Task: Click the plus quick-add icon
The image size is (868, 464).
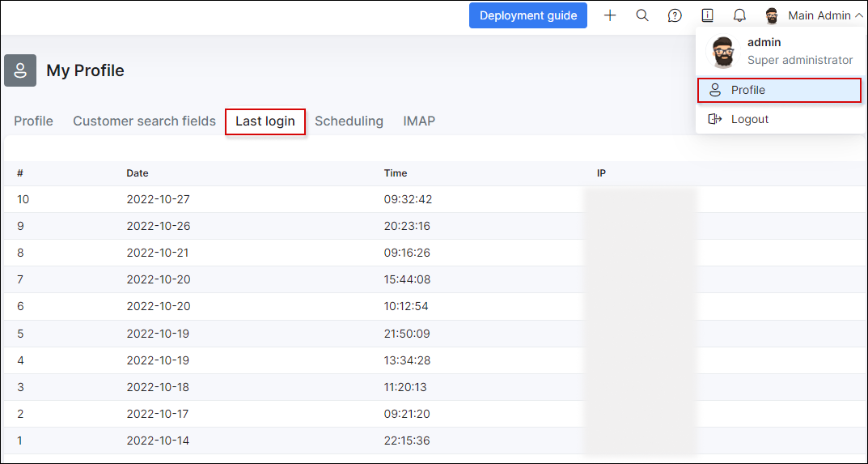Action: (x=610, y=15)
